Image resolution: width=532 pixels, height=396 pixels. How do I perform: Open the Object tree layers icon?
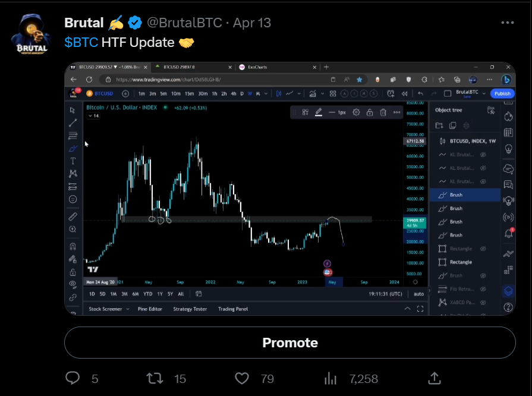coord(508,291)
